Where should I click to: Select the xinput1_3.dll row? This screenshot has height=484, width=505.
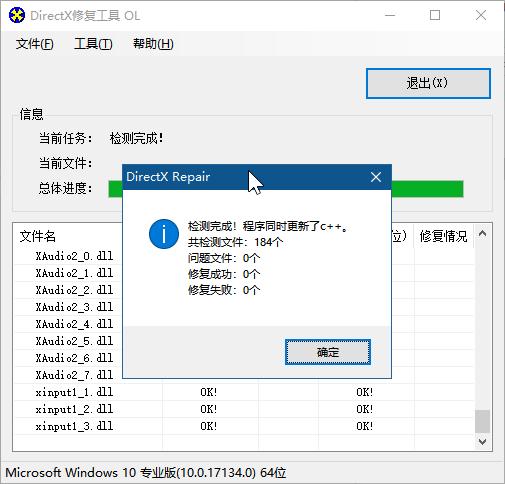tap(244, 426)
